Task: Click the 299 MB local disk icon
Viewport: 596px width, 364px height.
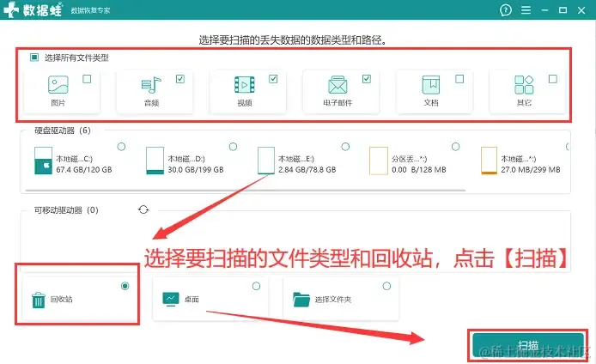Action: (x=489, y=161)
